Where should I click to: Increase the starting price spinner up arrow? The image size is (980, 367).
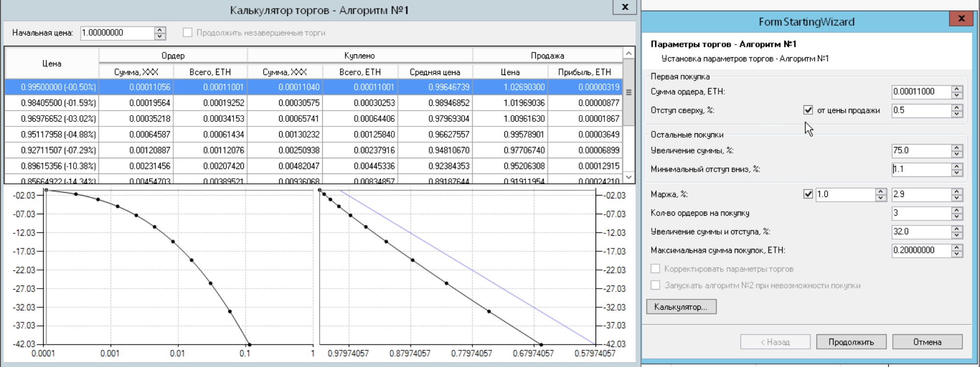point(160,30)
